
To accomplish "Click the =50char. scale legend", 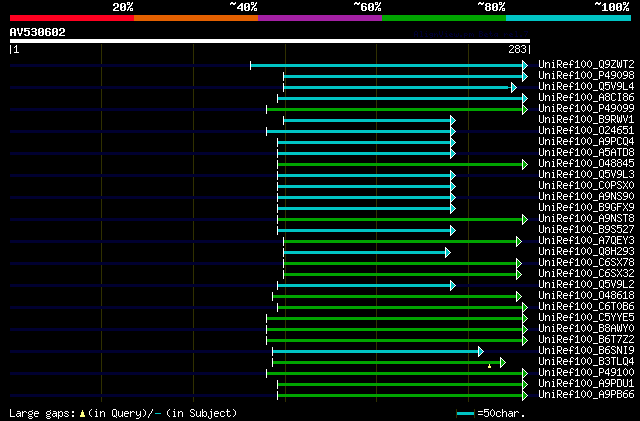I will pyautogui.click(x=491, y=413).
